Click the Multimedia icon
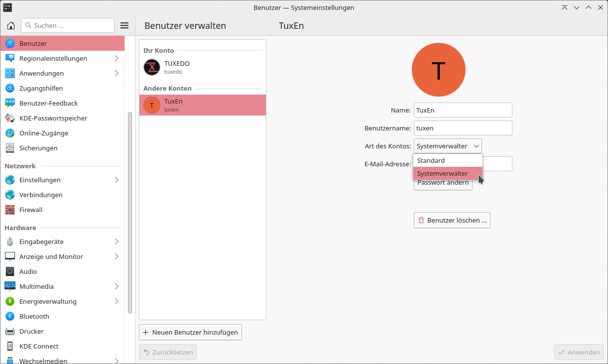The width and height of the screenshot is (608, 364). click(x=10, y=286)
